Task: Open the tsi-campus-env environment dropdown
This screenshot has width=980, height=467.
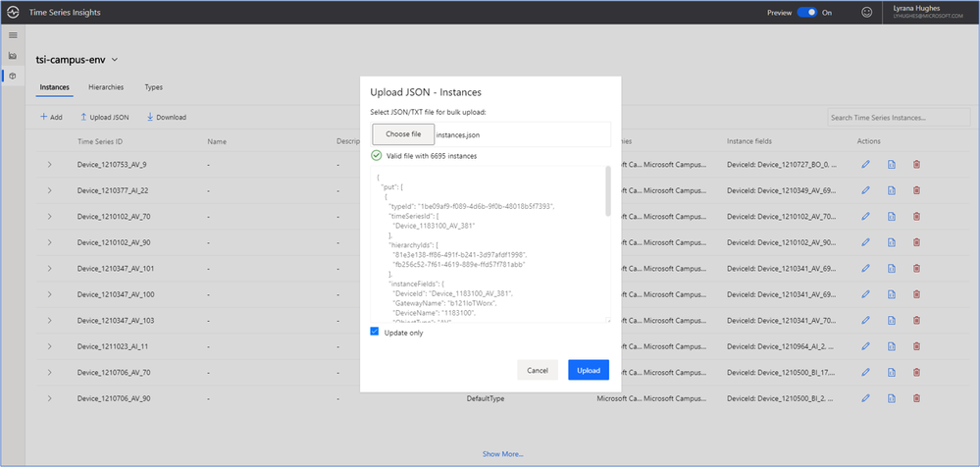Action: click(x=115, y=60)
